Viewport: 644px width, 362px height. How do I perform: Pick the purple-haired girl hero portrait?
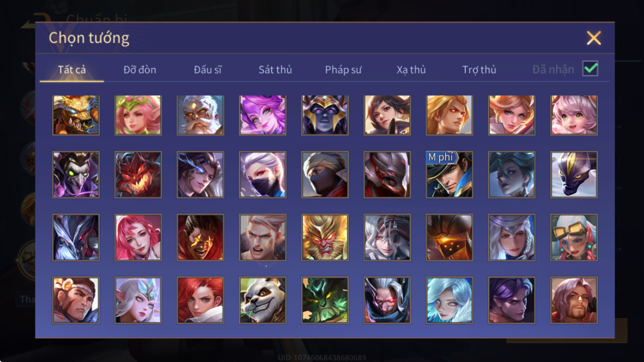(x=263, y=115)
